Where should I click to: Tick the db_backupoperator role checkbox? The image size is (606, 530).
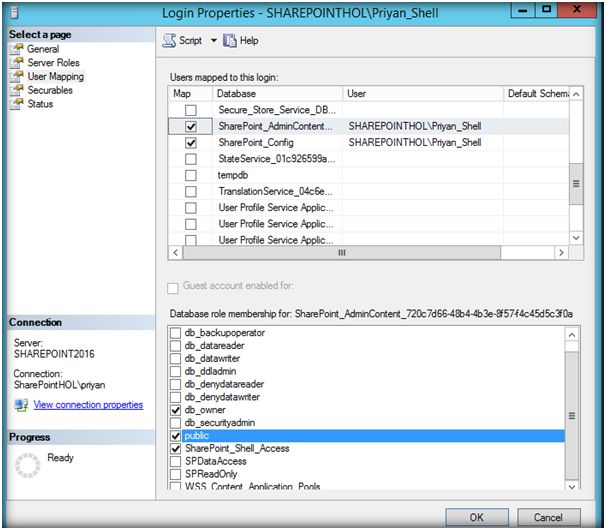coord(175,333)
